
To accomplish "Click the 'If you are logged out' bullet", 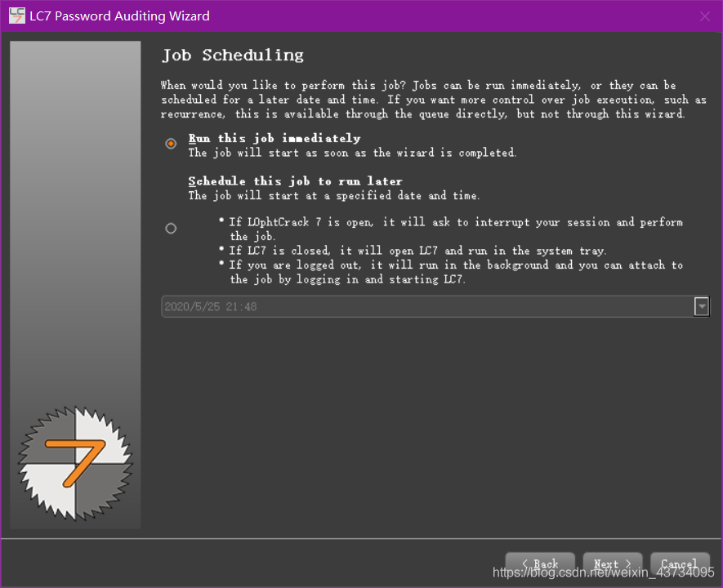I will point(450,272).
